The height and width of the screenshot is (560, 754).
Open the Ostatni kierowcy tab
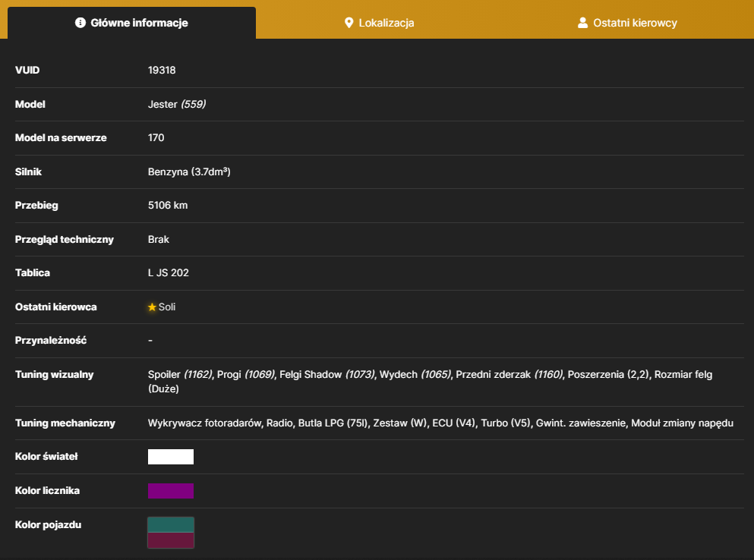point(627,23)
